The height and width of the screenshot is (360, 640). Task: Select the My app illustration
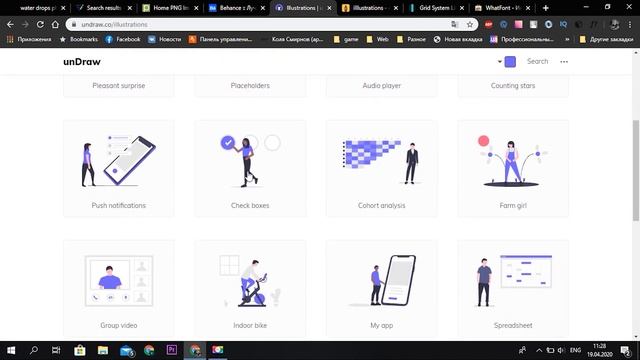(382, 288)
